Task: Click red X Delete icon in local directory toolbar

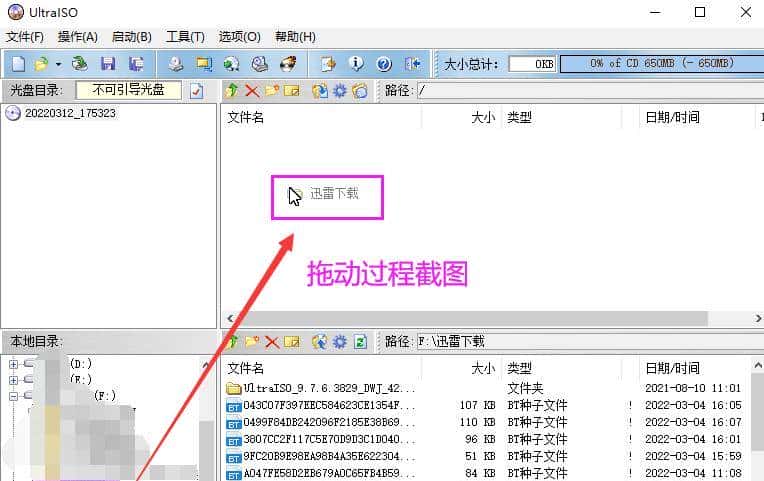Action: (272, 342)
